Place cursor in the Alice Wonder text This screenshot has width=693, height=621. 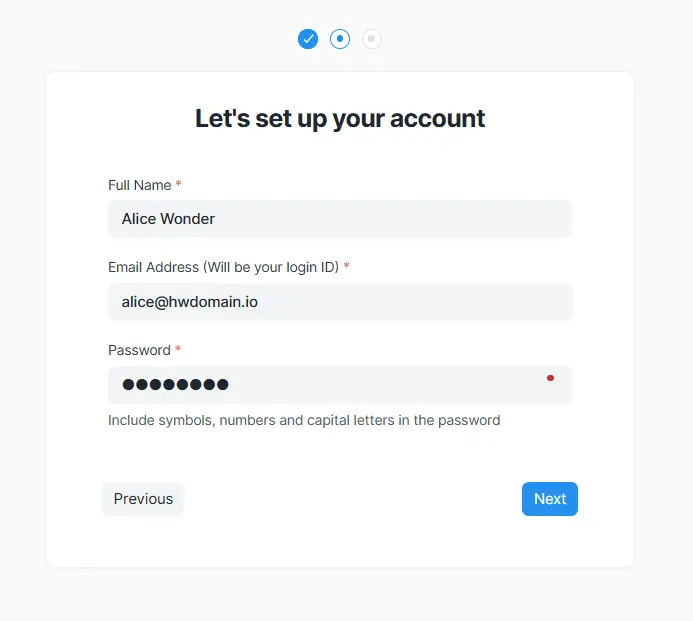(168, 219)
